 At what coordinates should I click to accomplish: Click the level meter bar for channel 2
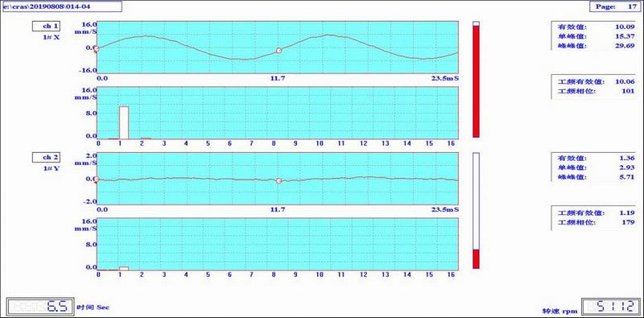tap(476, 211)
